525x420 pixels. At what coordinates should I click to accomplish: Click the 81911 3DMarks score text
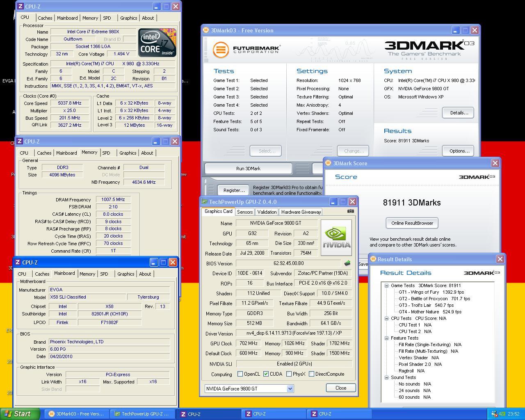click(x=412, y=203)
